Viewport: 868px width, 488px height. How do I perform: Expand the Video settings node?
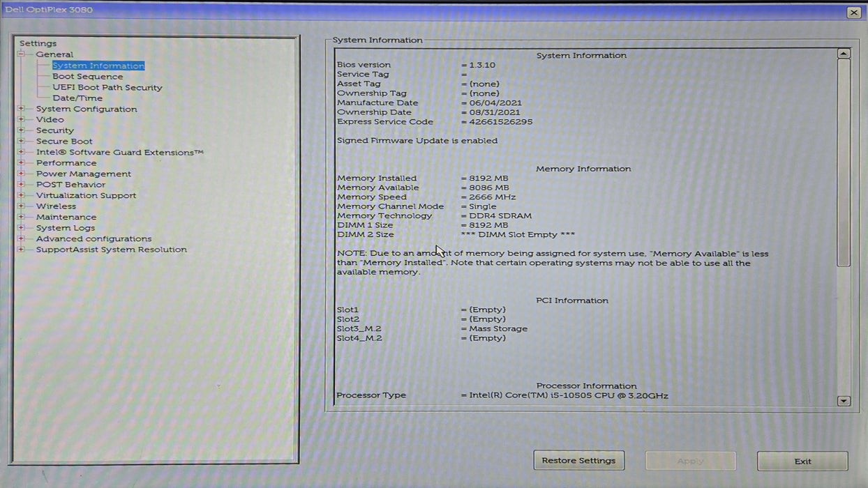click(21, 120)
